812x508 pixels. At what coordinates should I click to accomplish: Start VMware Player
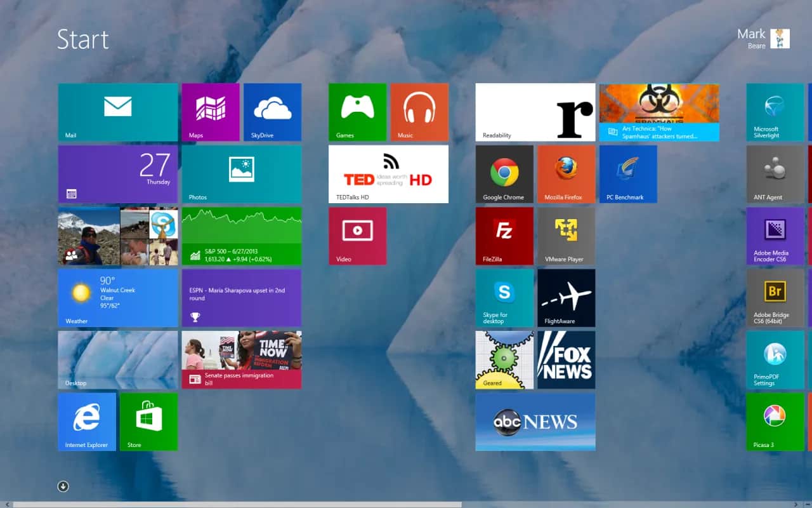click(x=565, y=236)
